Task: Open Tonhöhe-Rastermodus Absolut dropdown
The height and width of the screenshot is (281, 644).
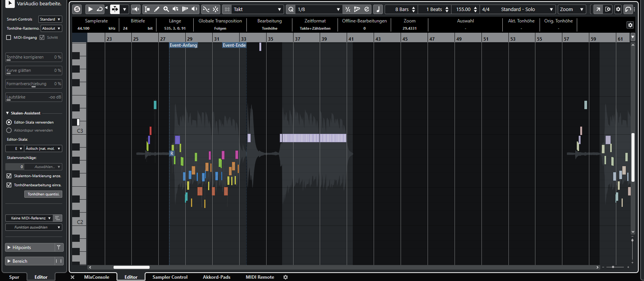Action: click(51, 28)
